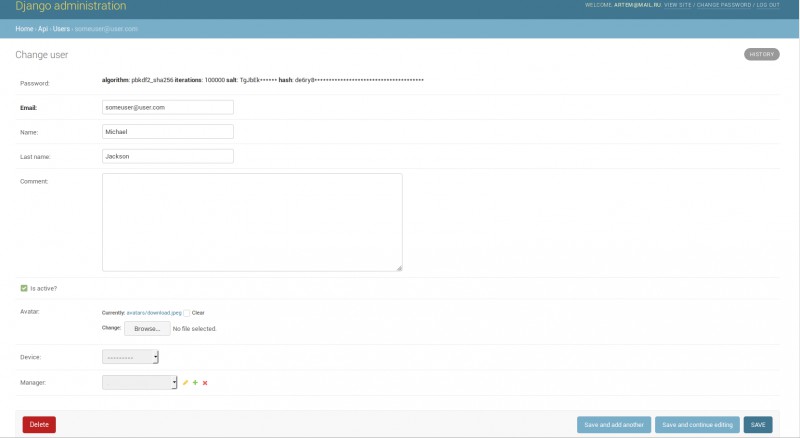This screenshot has height=438, width=800.
Task: Open the Api breadcrumb link
Action: (x=43, y=29)
